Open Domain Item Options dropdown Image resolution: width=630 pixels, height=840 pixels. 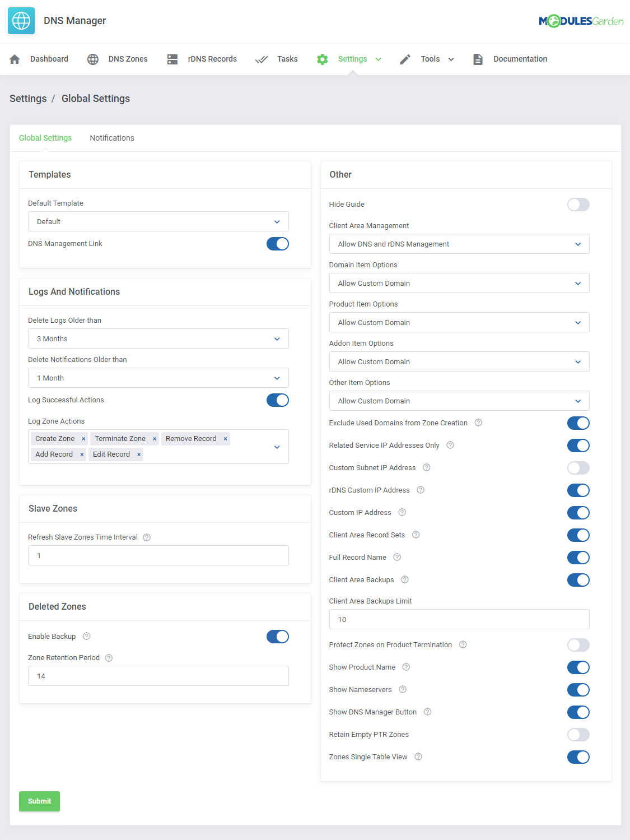(459, 283)
